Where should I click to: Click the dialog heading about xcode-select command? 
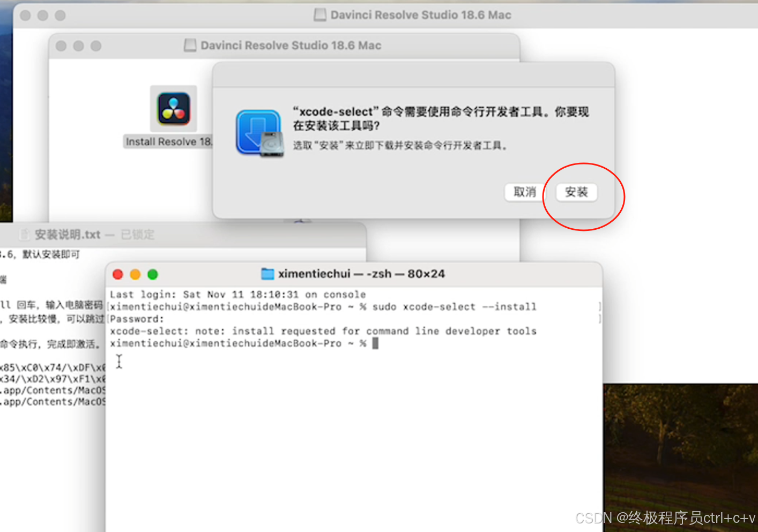[441, 118]
